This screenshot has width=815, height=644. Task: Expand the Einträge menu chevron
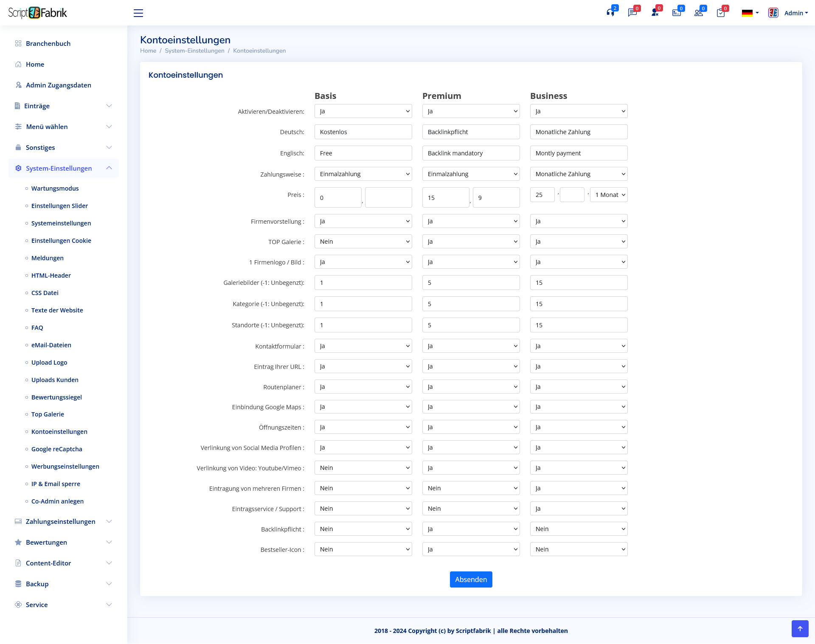pyautogui.click(x=109, y=106)
